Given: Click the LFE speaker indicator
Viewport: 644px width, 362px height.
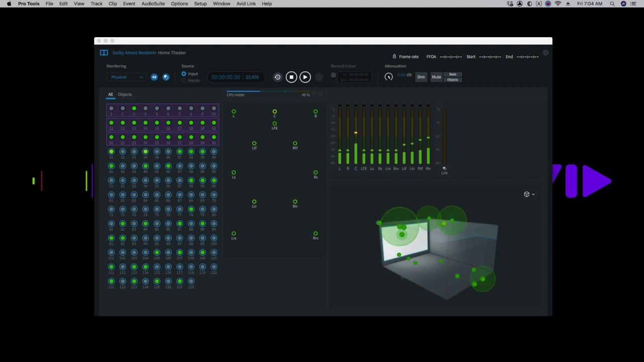Looking at the screenshot, I should click(275, 124).
